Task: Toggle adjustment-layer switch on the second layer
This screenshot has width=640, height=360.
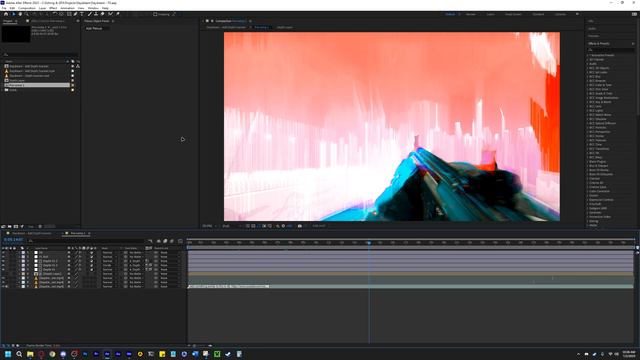Action: point(91,257)
